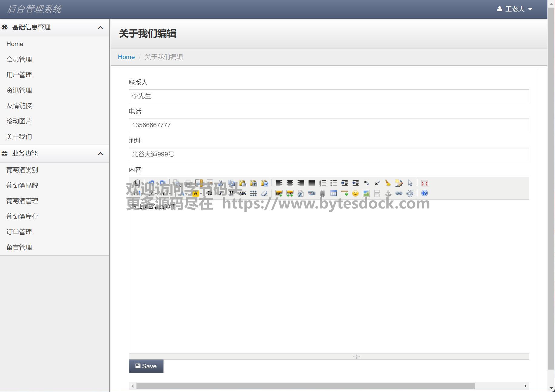The width and height of the screenshot is (555, 392).
Task: Open the text highlight color picker
Action: pos(196,193)
